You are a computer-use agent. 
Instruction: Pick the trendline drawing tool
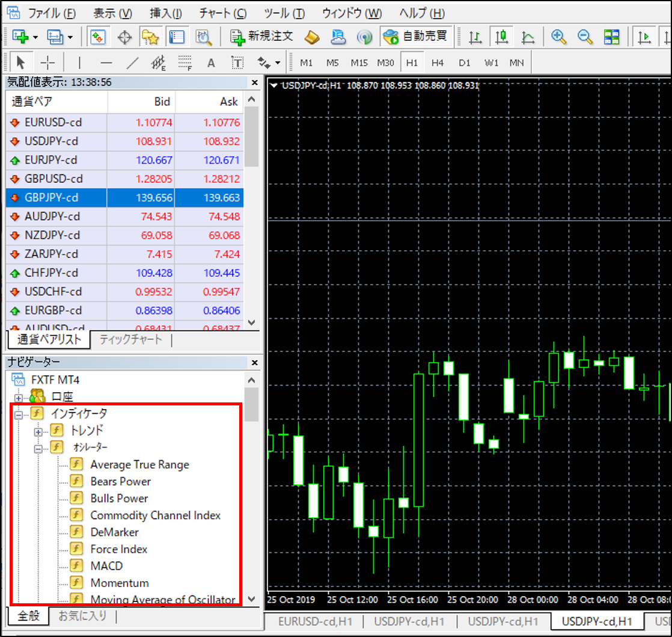point(132,63)
